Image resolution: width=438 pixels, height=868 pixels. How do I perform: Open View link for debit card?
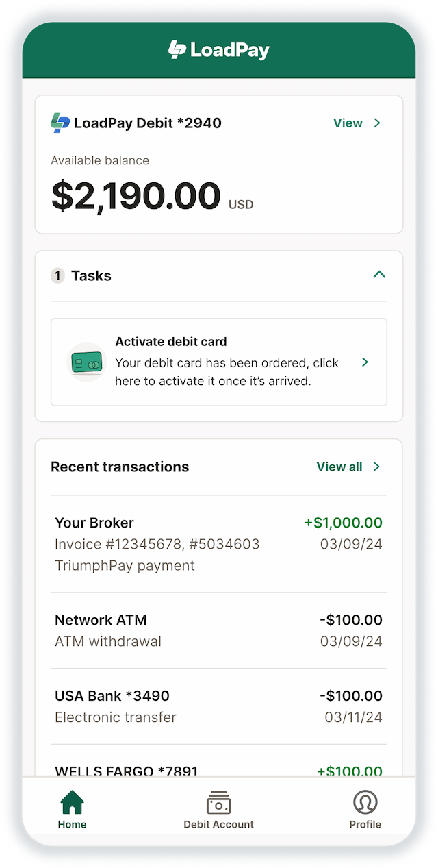pyautogui.click(x=348, y=123)
